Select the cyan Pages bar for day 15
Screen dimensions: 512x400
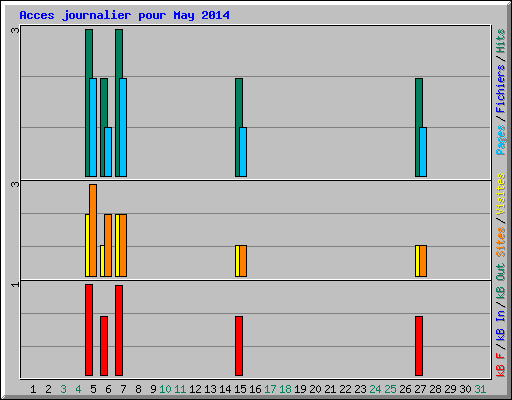pos(243,152)
